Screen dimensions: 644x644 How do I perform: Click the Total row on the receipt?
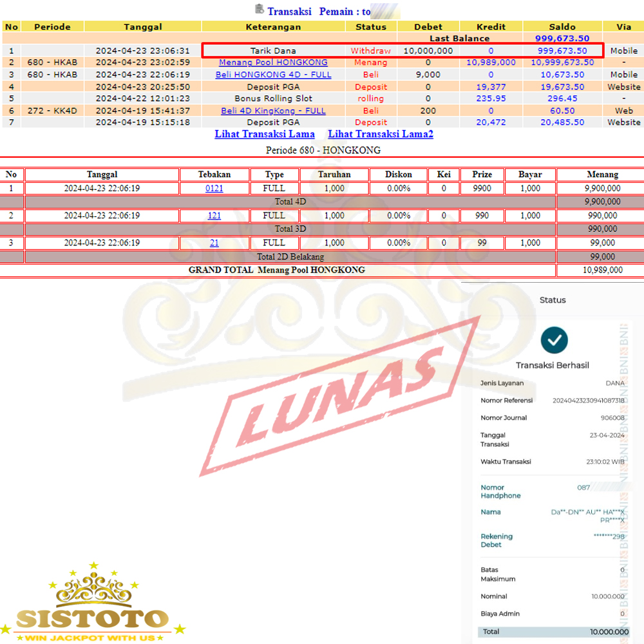pyautogui.click(x=554, y=632)
